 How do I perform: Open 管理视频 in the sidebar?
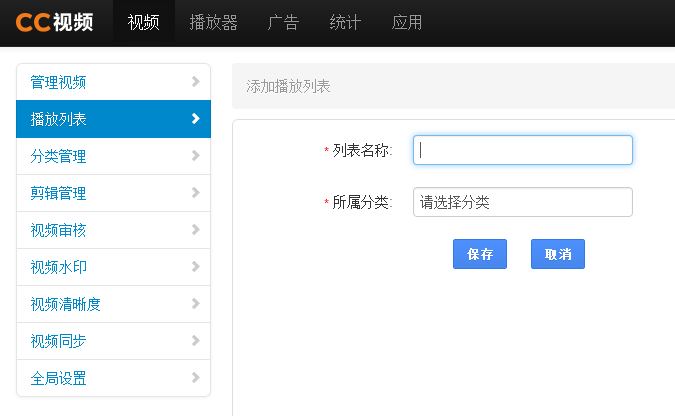point(59,82)
